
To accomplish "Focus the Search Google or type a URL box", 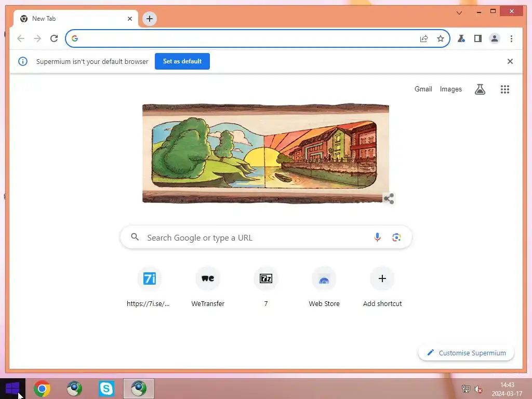I will (x=267, y=237).
